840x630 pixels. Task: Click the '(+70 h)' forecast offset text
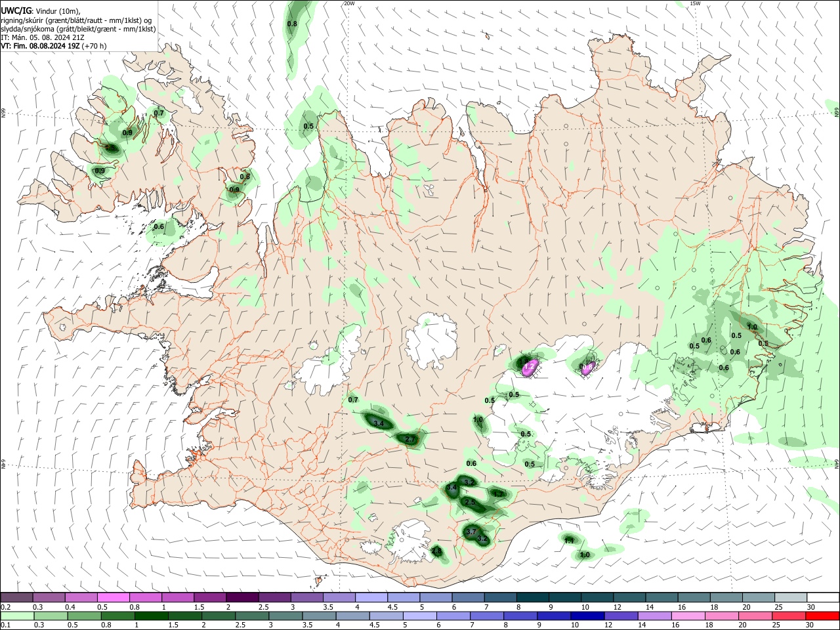[94, 46]
